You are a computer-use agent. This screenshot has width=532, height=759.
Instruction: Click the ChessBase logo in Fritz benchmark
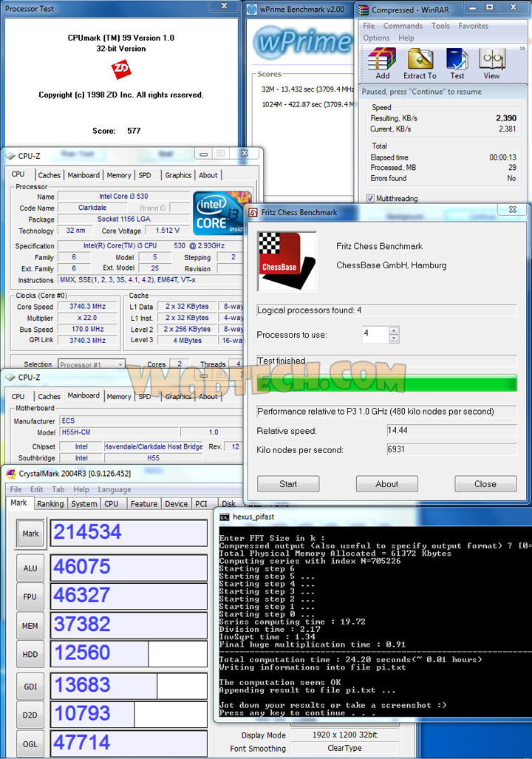pos(287,261)
